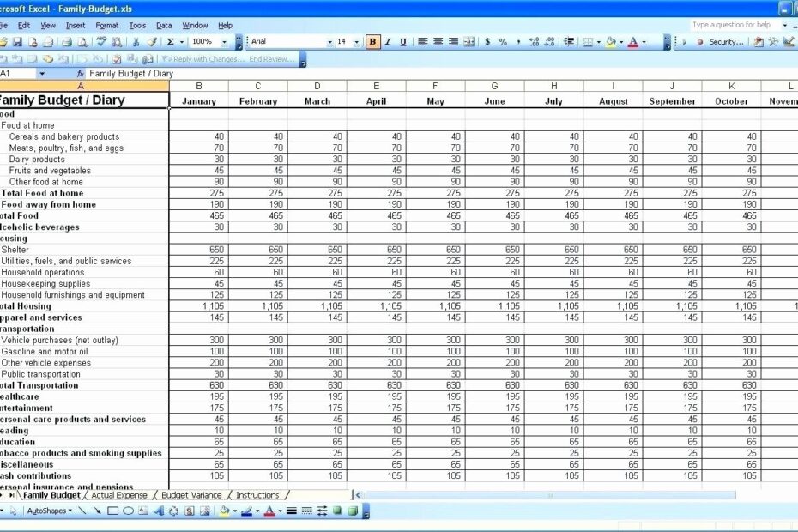Toggle bold formatting

(x=374, y=41)
